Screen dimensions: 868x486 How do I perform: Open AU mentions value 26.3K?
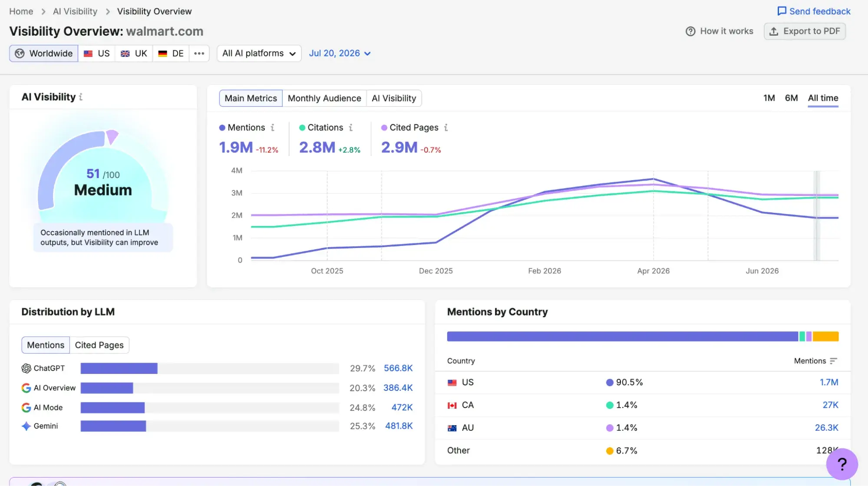click(826, 428)
